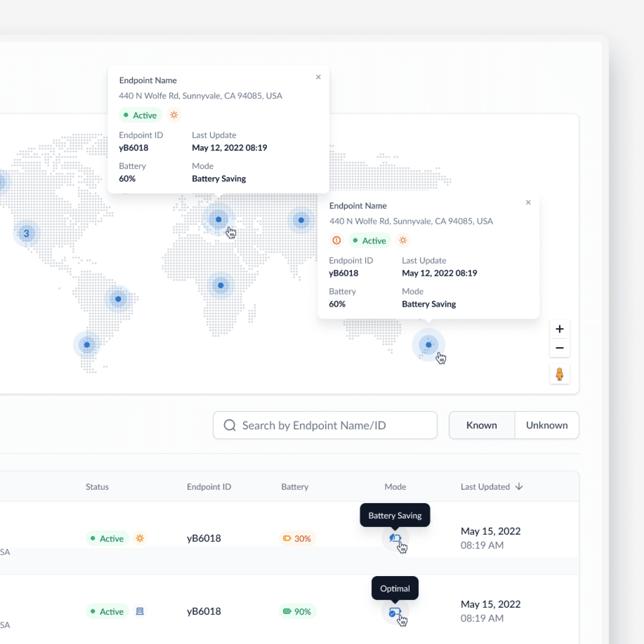Click the Status column header

tap(97, 487)
